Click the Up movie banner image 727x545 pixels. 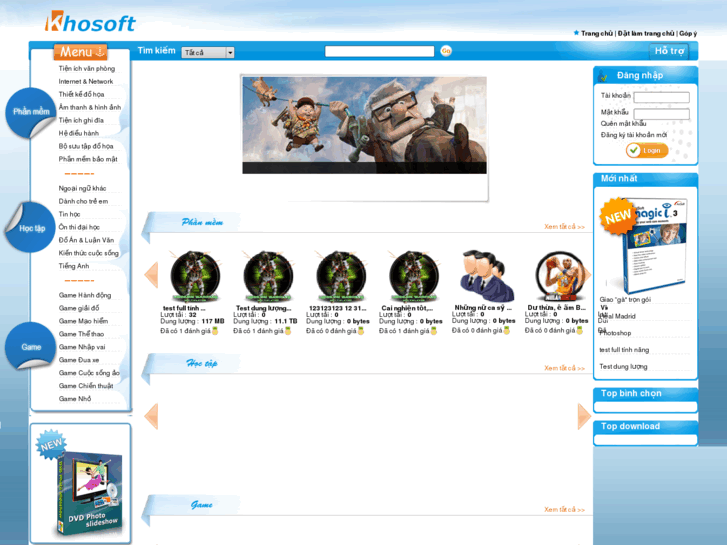coord(364,125)
